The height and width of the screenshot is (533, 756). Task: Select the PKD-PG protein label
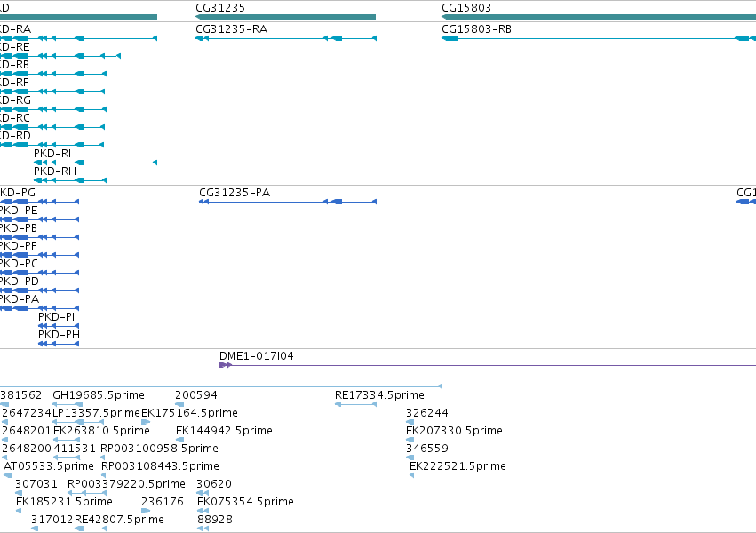(18, 192)
